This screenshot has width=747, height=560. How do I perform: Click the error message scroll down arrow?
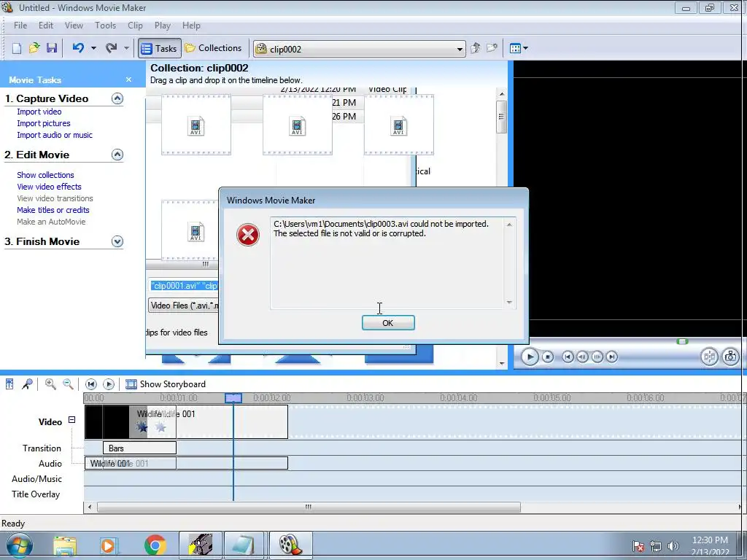coord(509,303)
